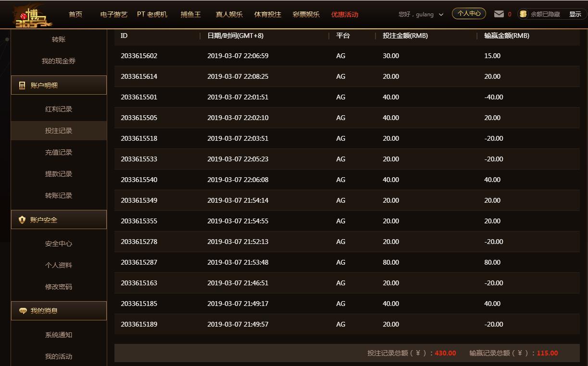Click the 账户明细 calculator icon
Viewport: 588px width, 366px height.
point(22,85)
